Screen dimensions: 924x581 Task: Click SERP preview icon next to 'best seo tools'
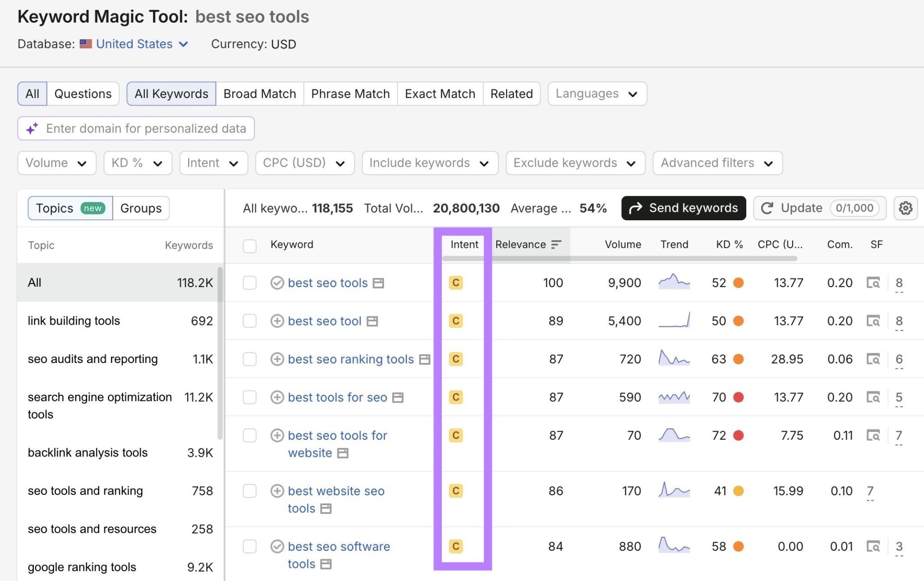378,283
